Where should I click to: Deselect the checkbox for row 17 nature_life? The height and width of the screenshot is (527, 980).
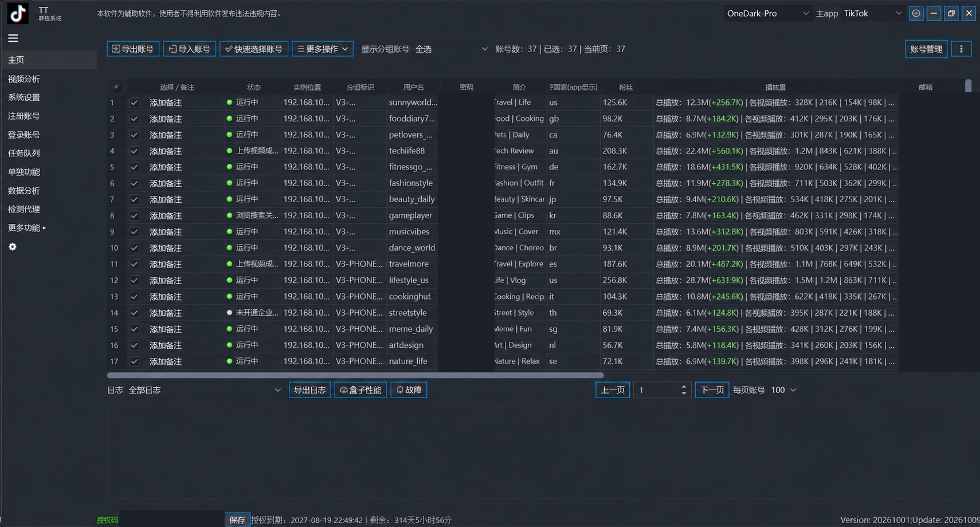[134, 361]
